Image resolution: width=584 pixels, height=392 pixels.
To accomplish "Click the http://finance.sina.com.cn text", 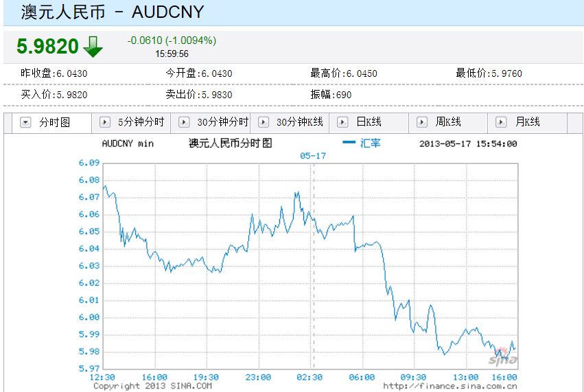I will coord(450,386).
